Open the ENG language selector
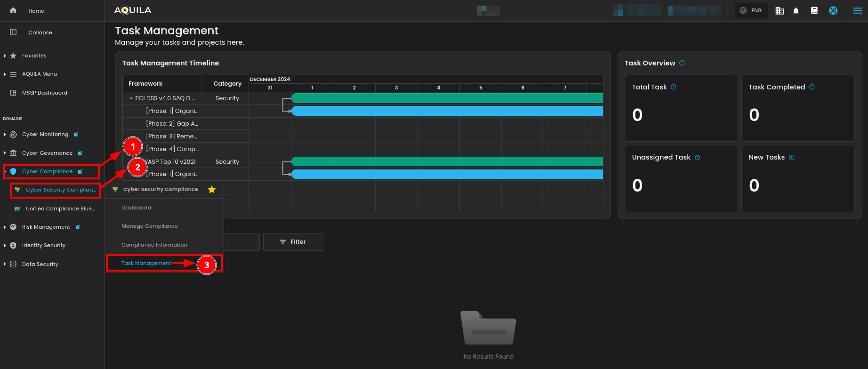The width and height of the screenshot is (868, 369). (751, 11)
